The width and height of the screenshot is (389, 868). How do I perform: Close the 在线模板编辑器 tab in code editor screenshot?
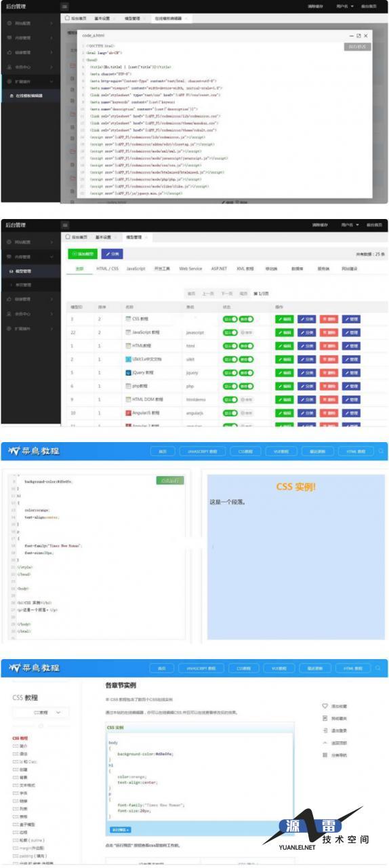pos(187,19)
